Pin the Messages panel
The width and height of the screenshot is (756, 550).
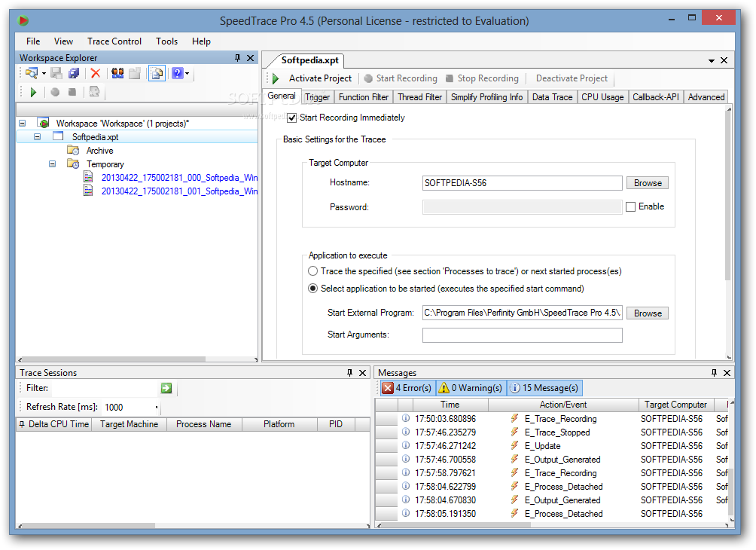[714, 372]
